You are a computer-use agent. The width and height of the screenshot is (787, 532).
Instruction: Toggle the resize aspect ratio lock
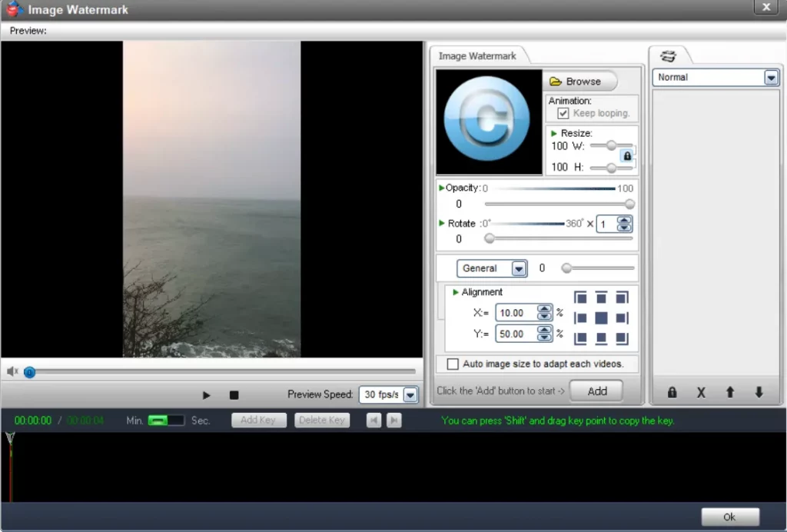[x=627, y=156]
